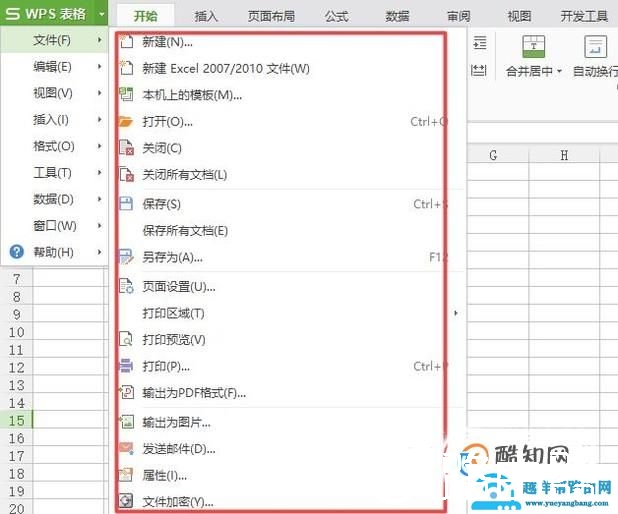Screen dimensions: 618x514
Task: Click the Send Mail (发送邮件) icon
Action: 126,448
